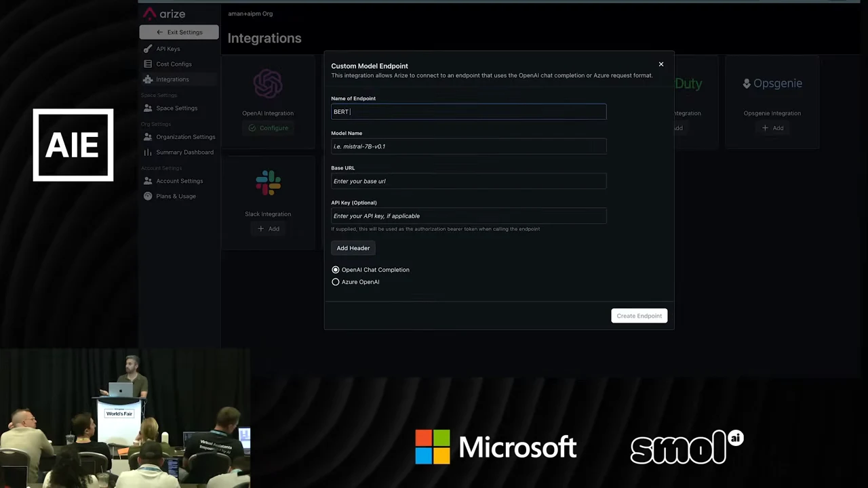
Task: Open Plans & Usage in sidebar
Action: pyautogui.click(x=176, y=196)
